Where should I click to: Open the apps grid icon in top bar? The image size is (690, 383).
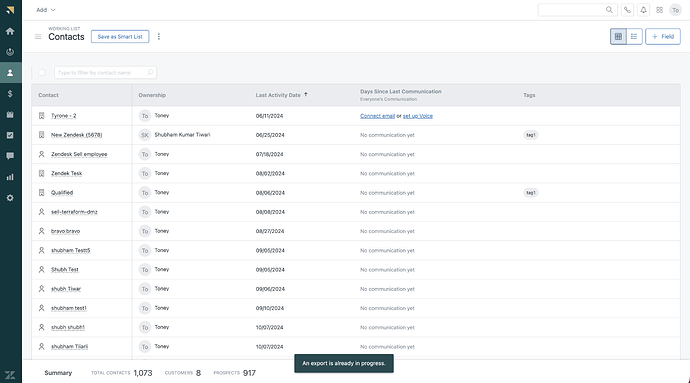coord(659,10)
